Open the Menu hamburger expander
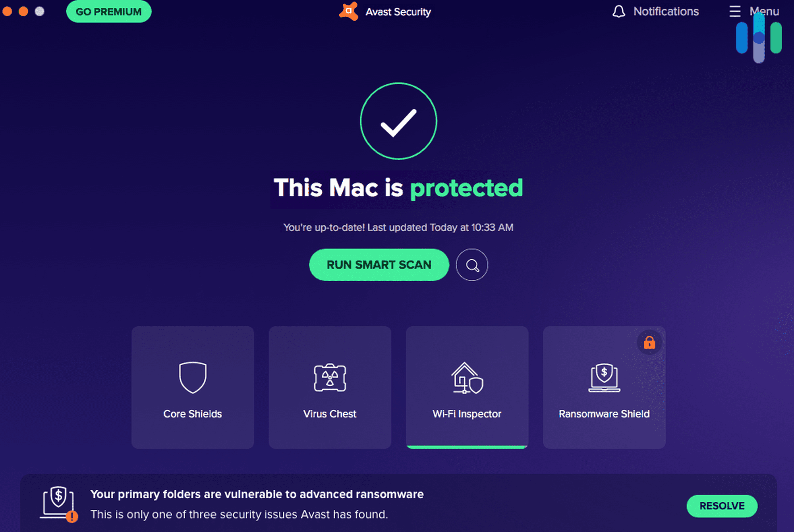 point(734,11)
